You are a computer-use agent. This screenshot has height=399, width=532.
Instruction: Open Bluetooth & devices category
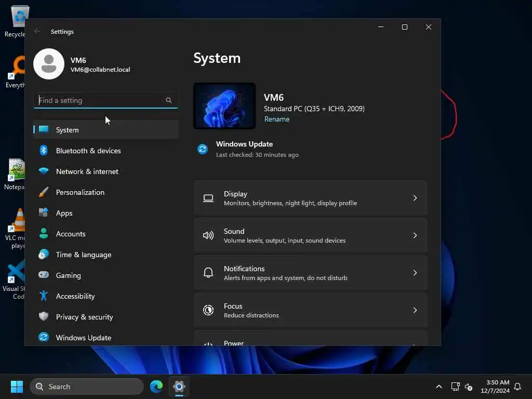tap(106, 150)
